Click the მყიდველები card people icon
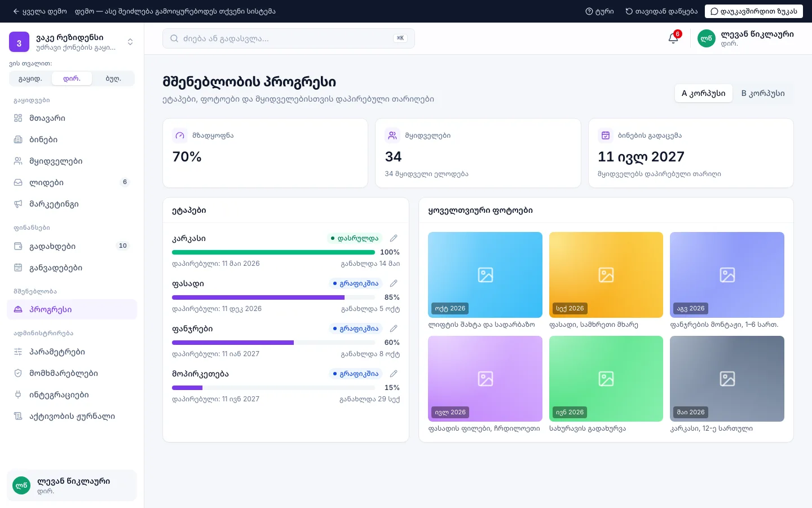Image resolution: width=812 pixels, height=508 pixels. tap(392, 135)
